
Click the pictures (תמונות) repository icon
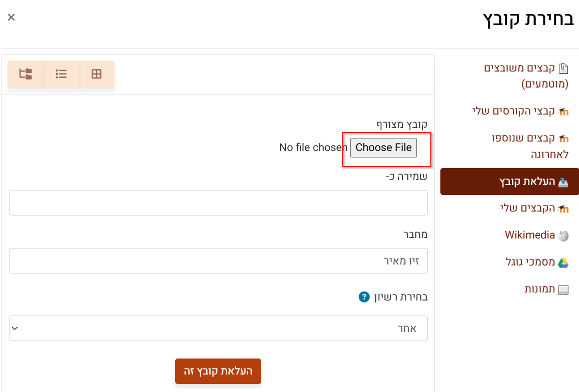point(563,289)
